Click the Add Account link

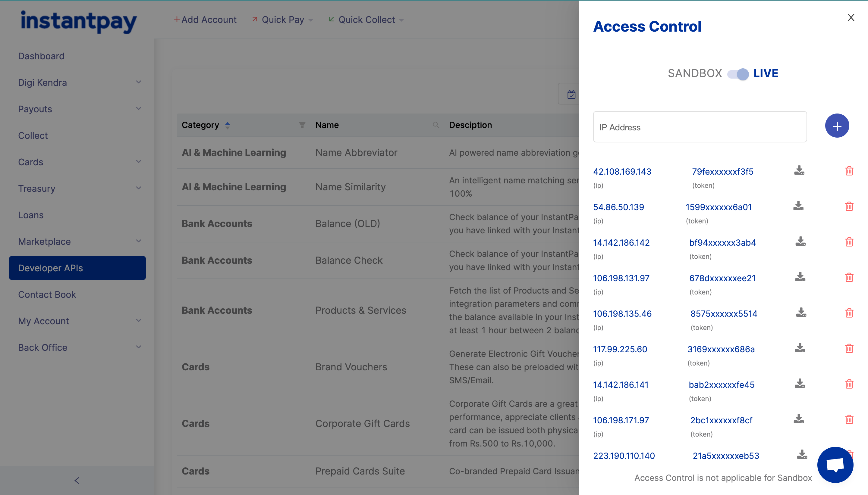(x=205, y=20)
